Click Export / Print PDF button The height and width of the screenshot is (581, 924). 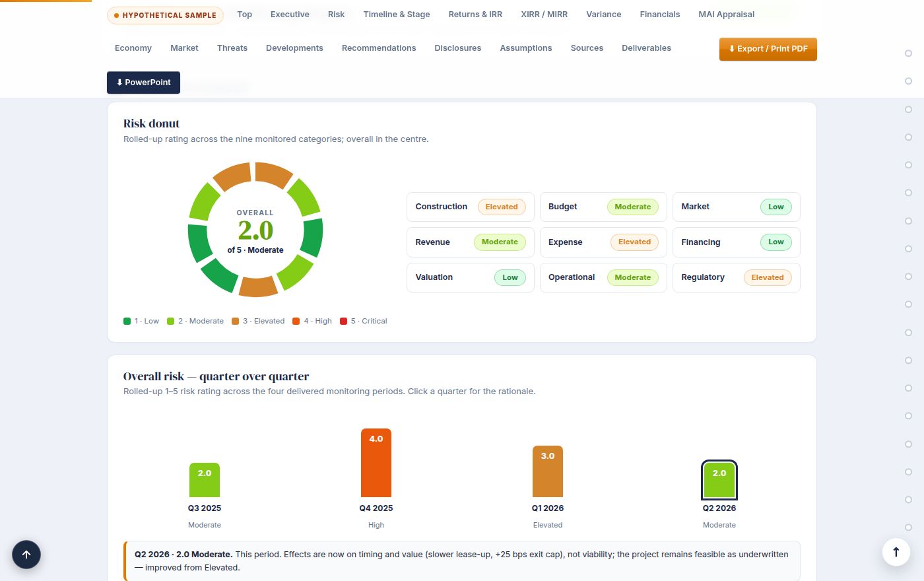click(768, 49)
